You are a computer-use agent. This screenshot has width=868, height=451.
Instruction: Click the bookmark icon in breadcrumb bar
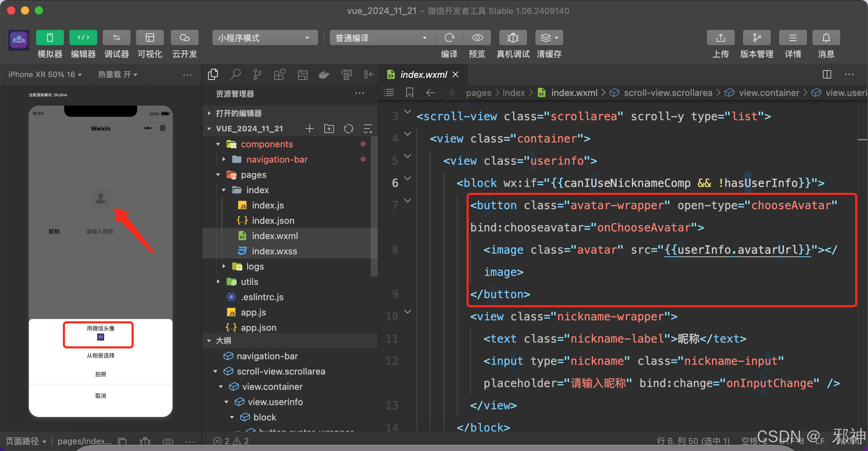pos(410,92)
